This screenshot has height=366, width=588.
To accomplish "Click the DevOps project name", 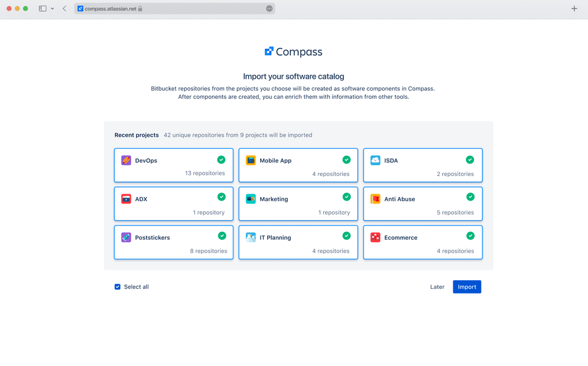I will point(146,161).
